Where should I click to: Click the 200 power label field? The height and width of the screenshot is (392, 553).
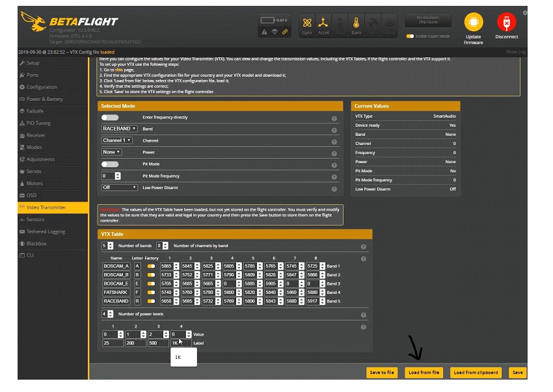tap(135, 343)
